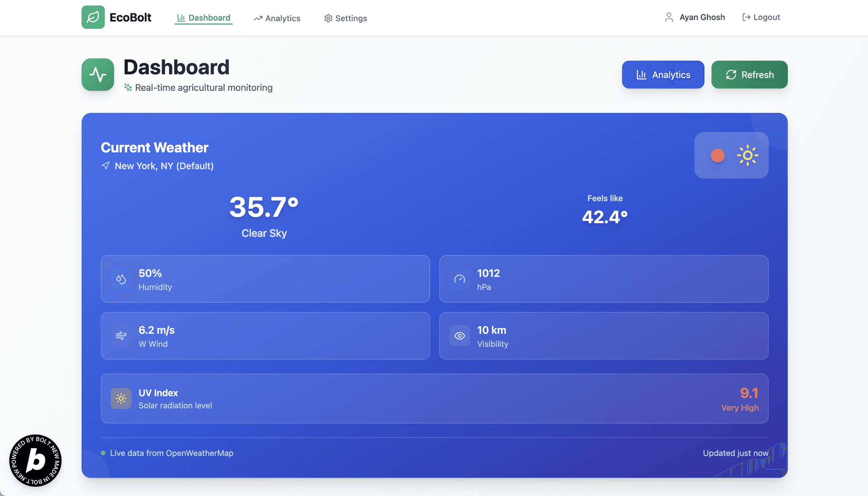This screenshot has width=868, height=496.
Task: Toggle the sun icon in the weather card corner
Action: (748, 155)
